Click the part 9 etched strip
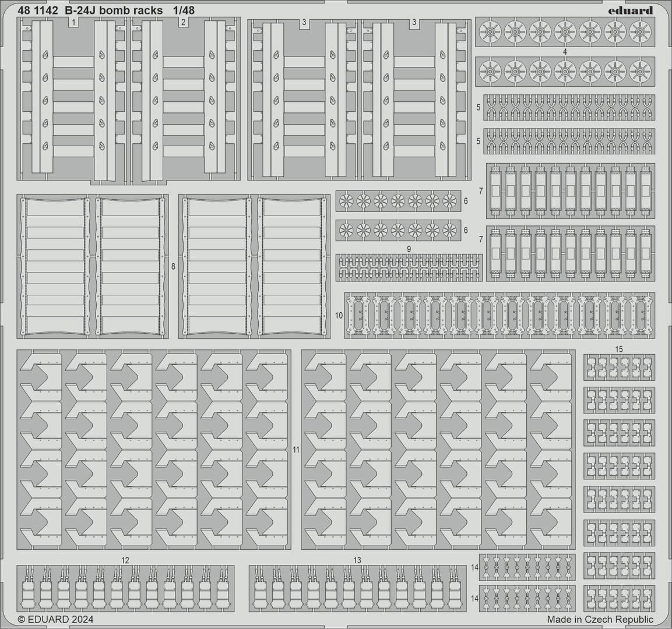This screenshot has height=629, width=672. pos(409,268)
